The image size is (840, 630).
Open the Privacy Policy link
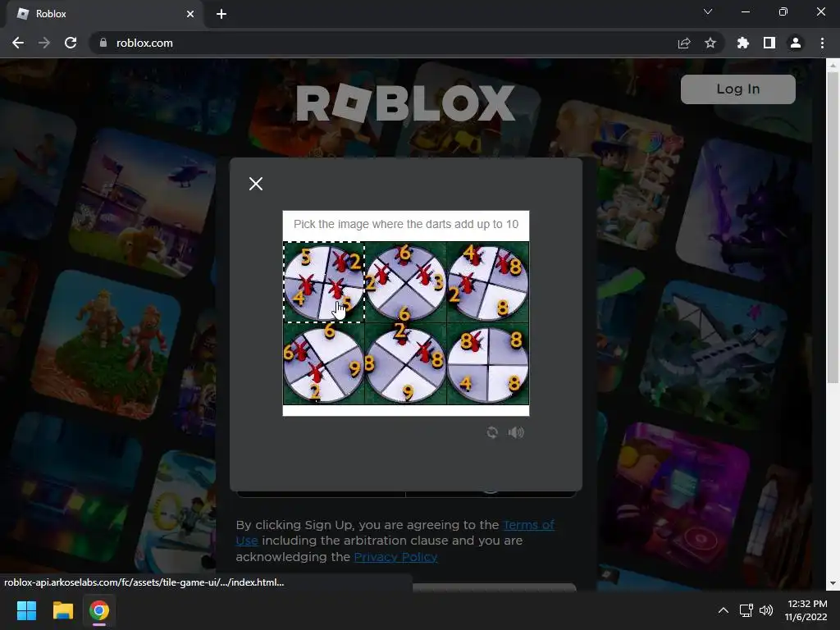[395, 557]
